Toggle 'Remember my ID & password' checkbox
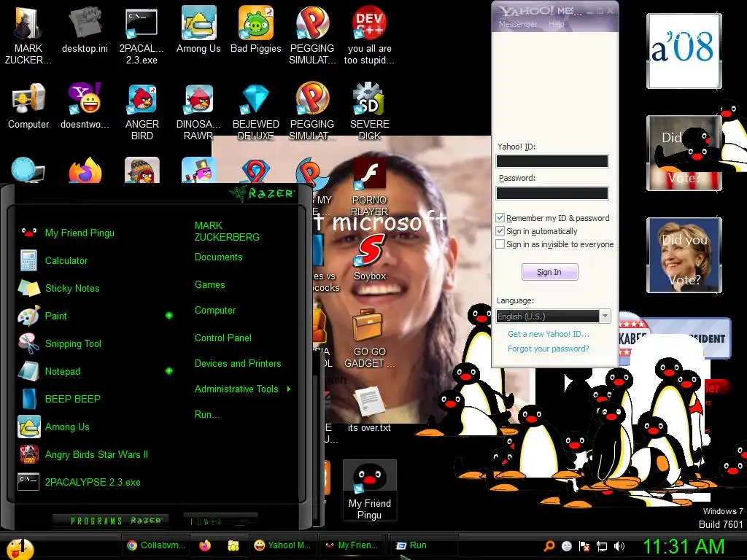The height and width of the screenshot is (560, 747). (x=500, y=217)
